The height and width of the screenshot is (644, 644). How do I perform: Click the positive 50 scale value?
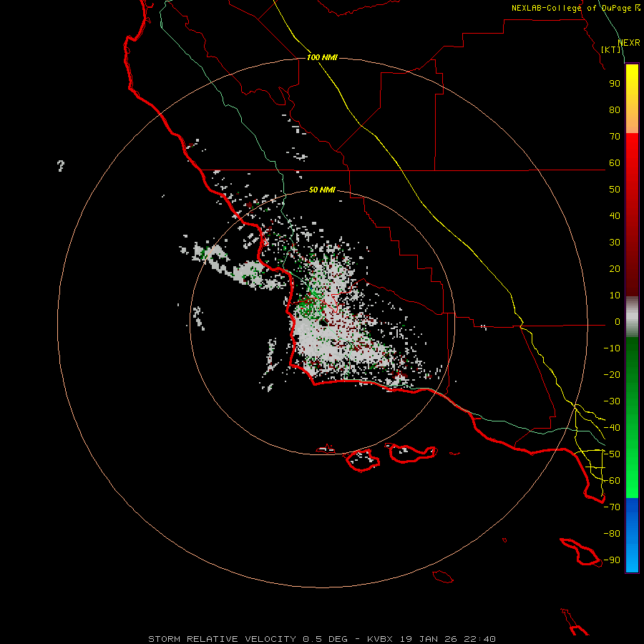tap(615, 190)
